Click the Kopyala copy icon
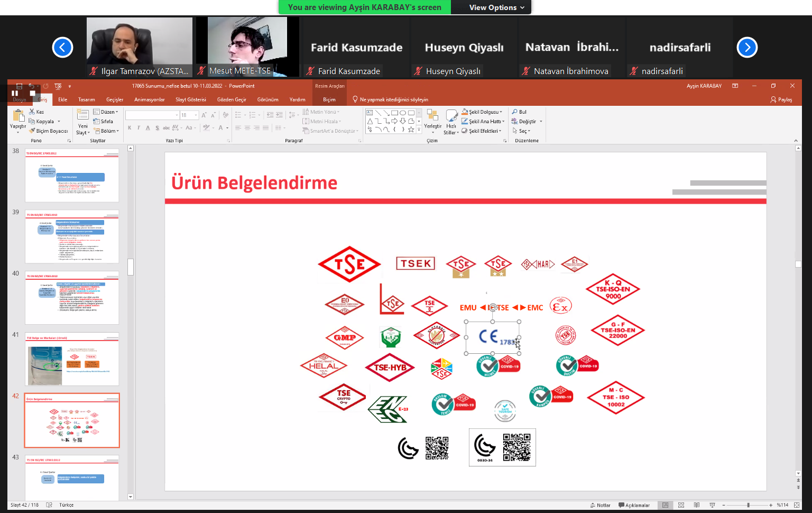Screen dimensions: 812x513 point(32,121)
